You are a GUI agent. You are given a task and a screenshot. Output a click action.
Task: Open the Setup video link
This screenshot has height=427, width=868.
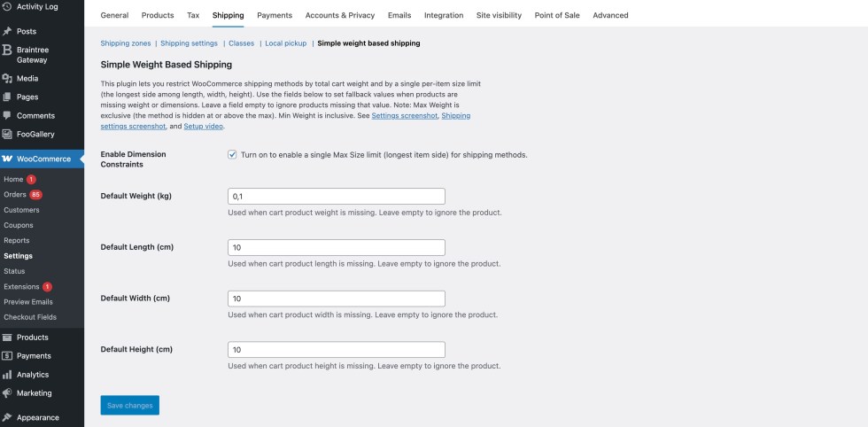coord(203,127)
